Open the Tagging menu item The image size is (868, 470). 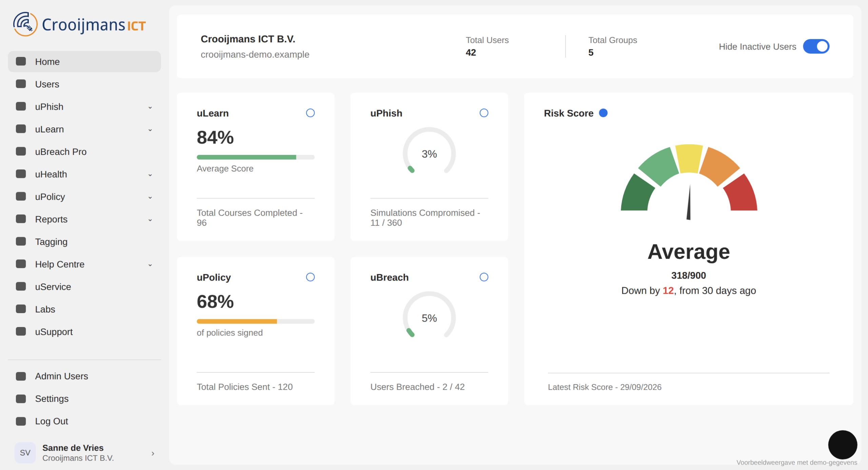[84, 242]
